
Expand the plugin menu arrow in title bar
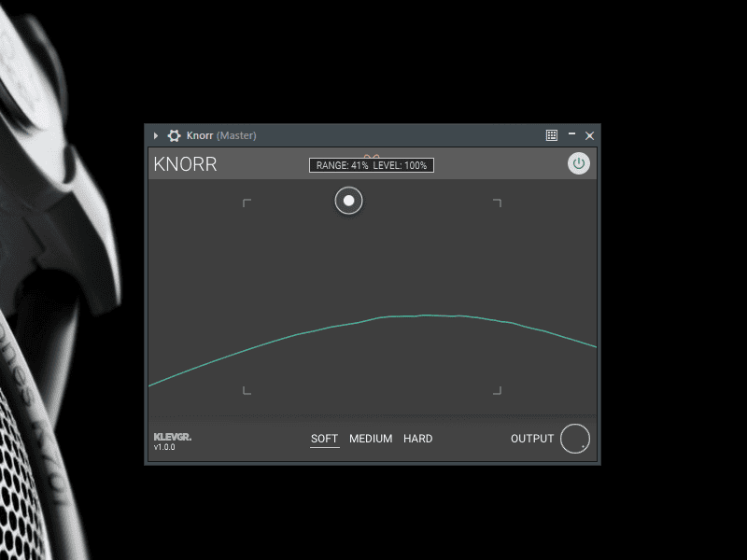tap(156, 135)
